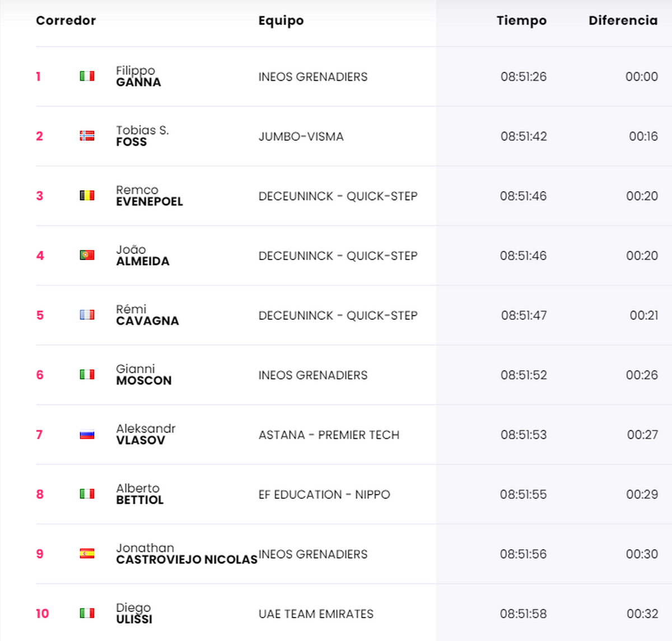Click the Spanish flag beside Jonathan Castroviejo

point(87,554)
